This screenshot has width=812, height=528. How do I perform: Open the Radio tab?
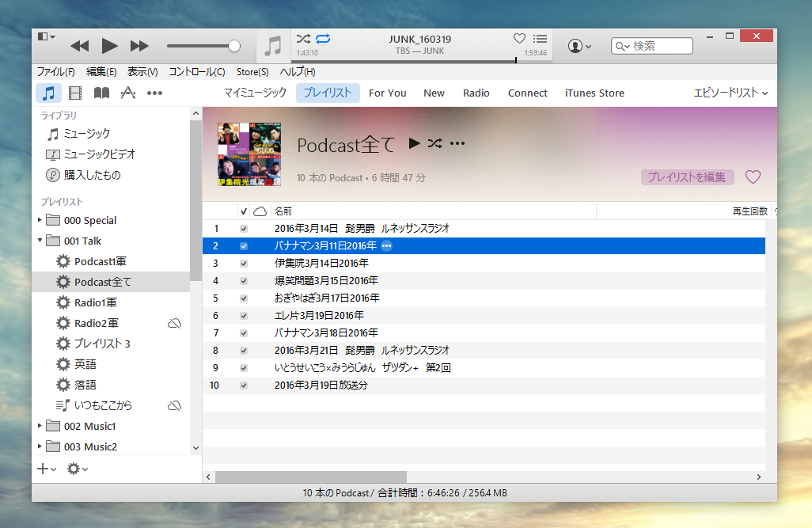476,93
